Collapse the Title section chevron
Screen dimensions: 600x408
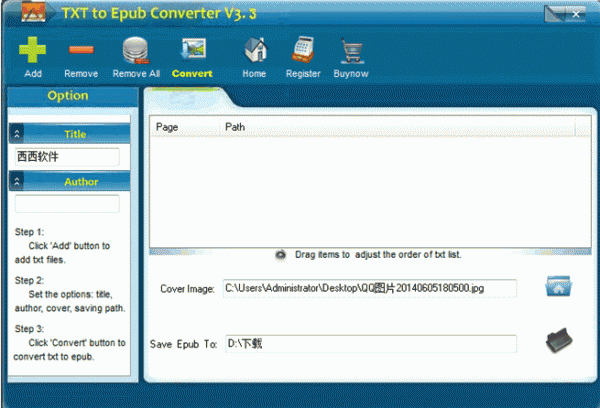click(x=16, y=134)
